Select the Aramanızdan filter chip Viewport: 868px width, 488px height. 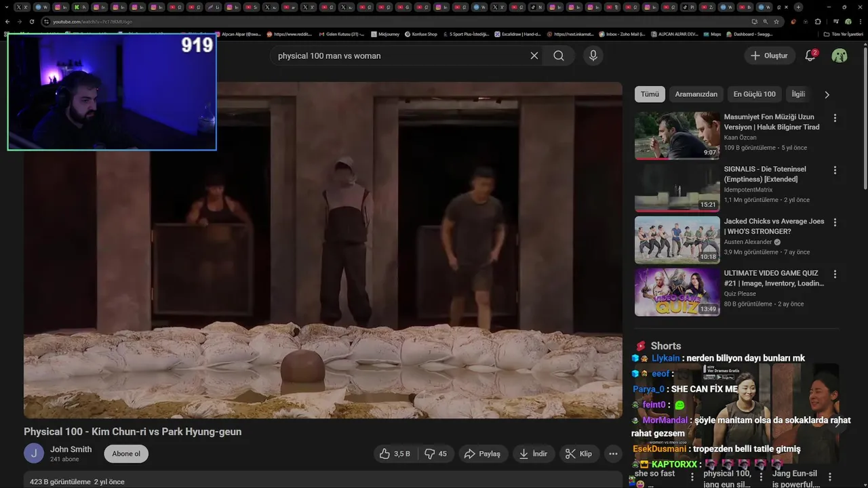point(696,94)
